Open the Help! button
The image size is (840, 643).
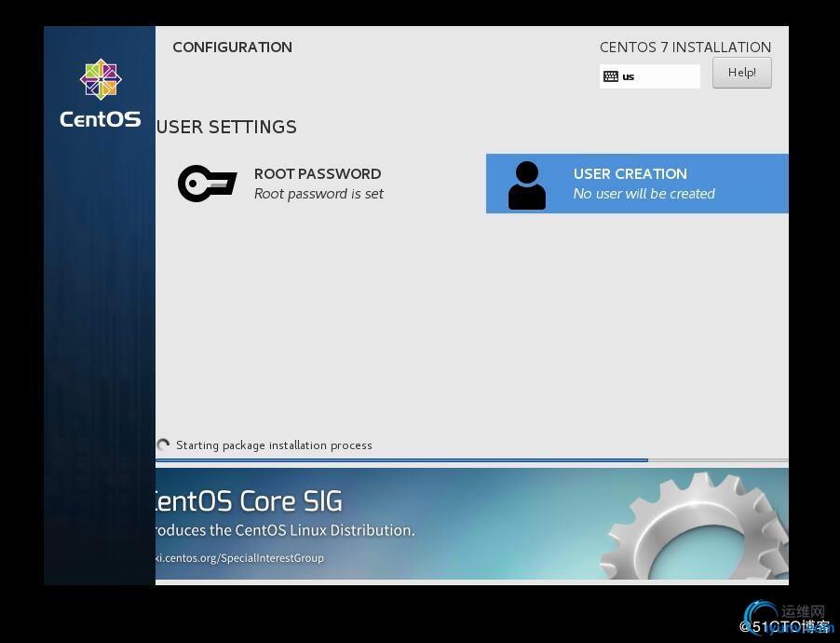click(x=742, y=73)
